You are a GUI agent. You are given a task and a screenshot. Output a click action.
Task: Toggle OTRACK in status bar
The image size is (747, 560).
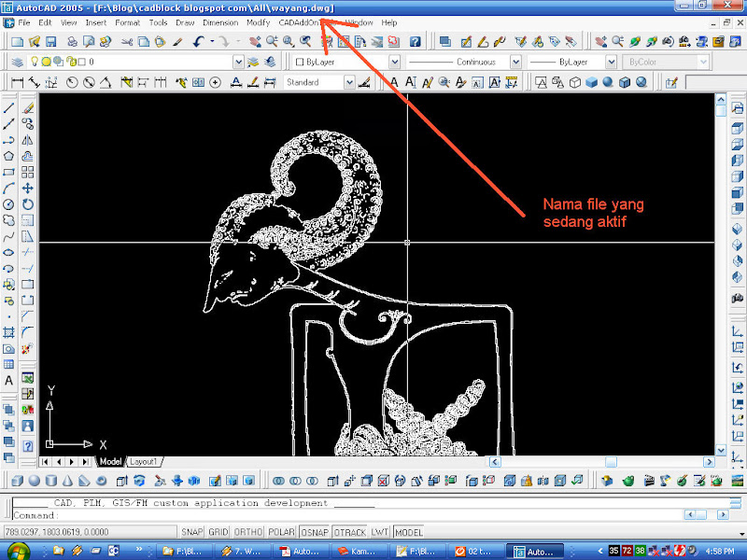(x=349, y=532)
